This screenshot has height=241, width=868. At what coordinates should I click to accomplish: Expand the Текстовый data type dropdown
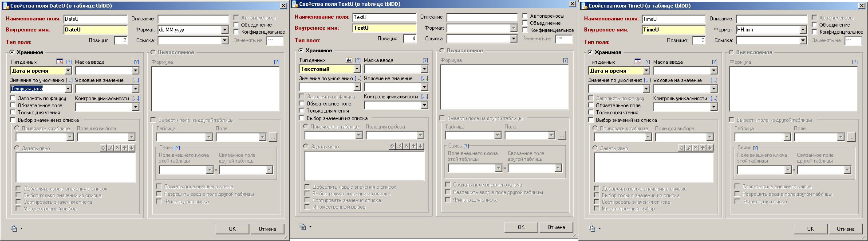point(357,69)
